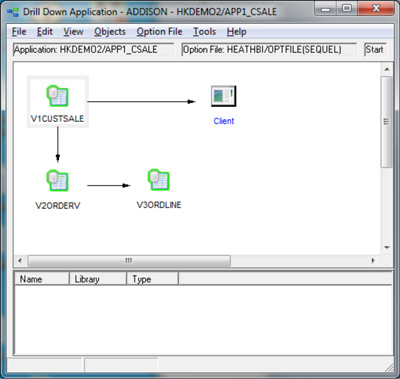This screenshot has height=379, width=400.
Task: Select the V3ORDLINE view icon
Action: (159, 180)
